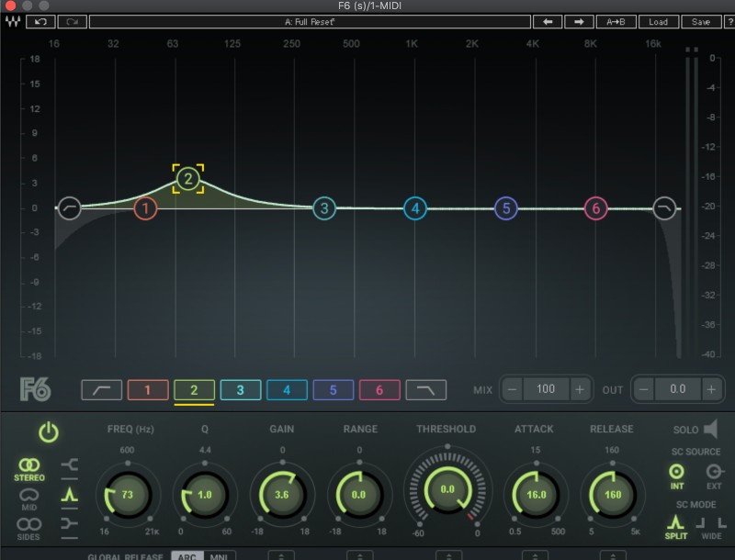The height and width of the screenshot is (560, 735).
Task: Select band 4 tab
Action: [288, 389]
